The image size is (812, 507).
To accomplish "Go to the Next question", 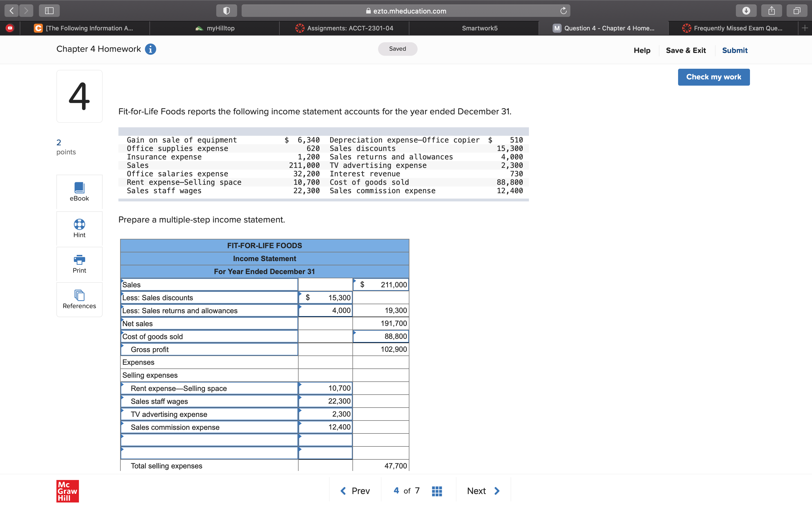I will [x=483, y=491].
